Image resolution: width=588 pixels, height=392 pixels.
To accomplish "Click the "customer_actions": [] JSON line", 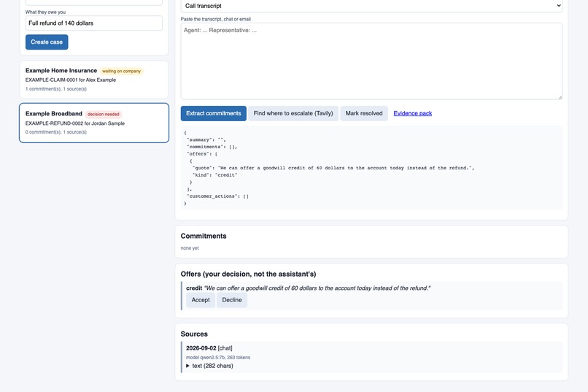I will 217,196.
